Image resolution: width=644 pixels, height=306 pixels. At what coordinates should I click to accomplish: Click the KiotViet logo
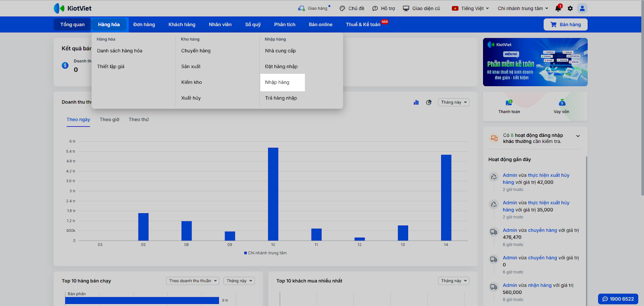(x=72, y=8)
